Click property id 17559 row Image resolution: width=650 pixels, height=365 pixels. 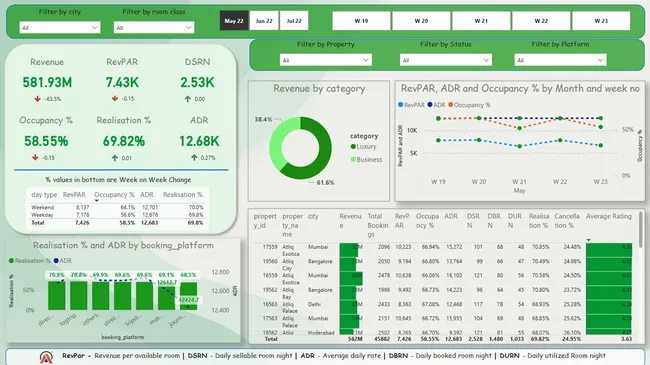click(442, 250)
